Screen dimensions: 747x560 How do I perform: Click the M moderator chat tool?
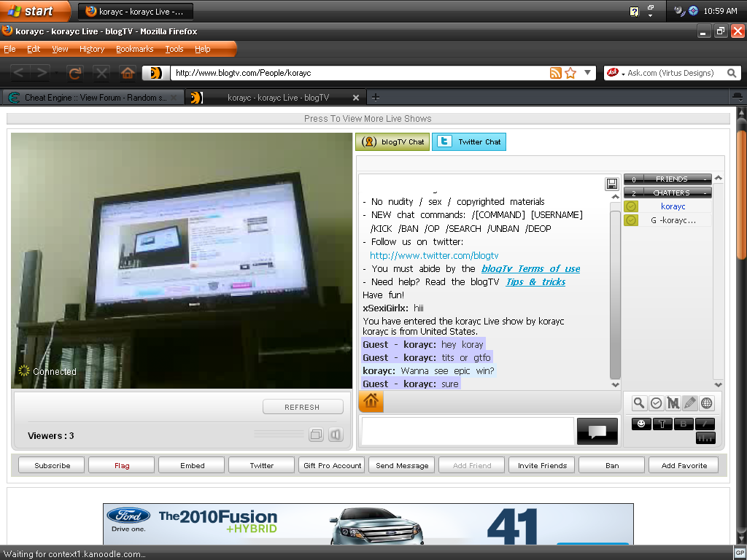pos(673,403)
